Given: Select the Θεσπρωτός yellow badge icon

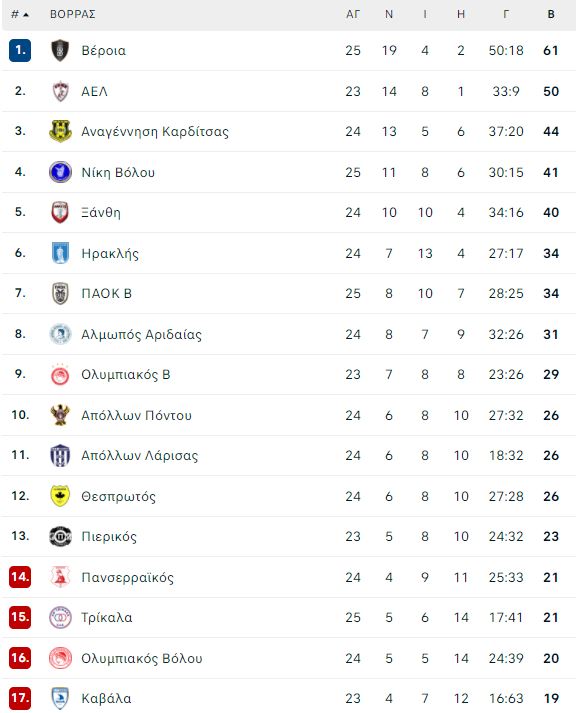Looking at the screenshot, I should tap(60, 496).
